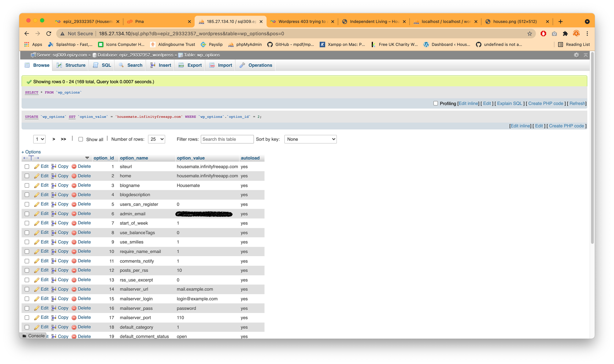Image resolution: width=614 pixels, height=364 pixels.
Task: Click the red Delete icon for admin_email row
Action: (74, 214)
